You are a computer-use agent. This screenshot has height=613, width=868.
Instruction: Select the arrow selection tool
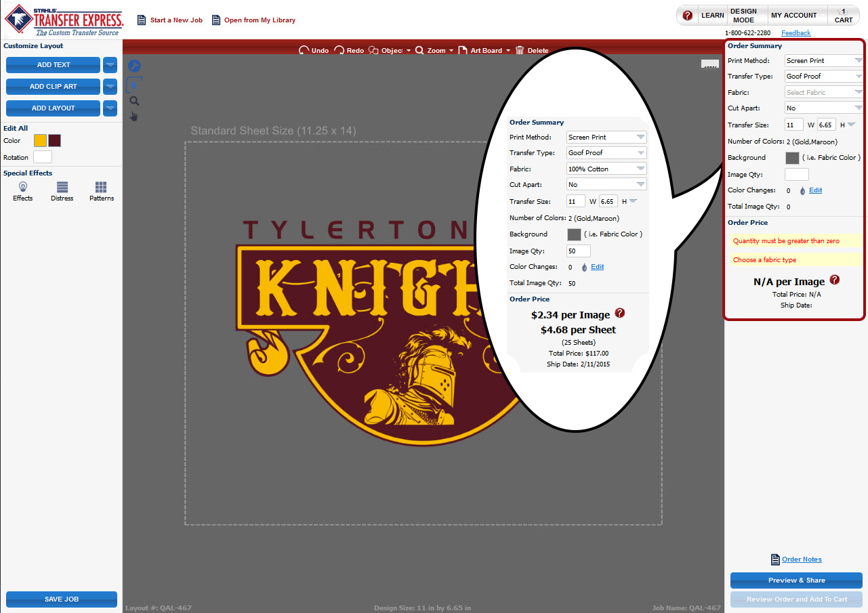tap(133, 83)
